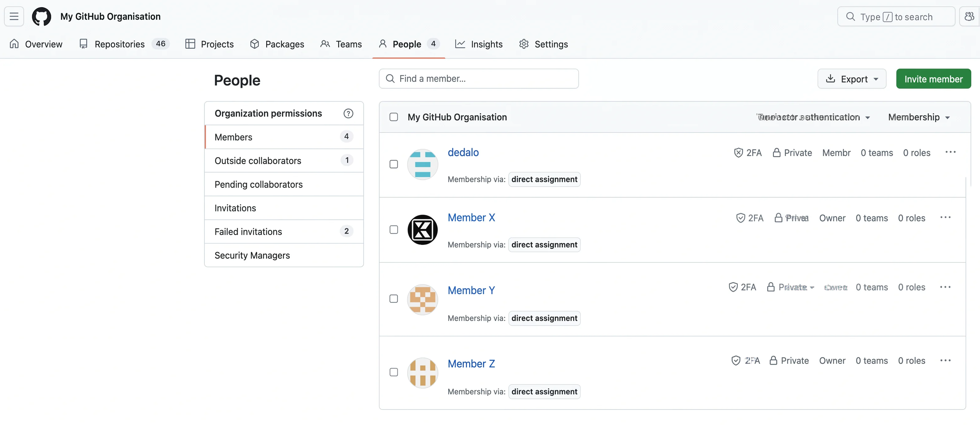Click Member Y's avatar image

tap(422, 299)
